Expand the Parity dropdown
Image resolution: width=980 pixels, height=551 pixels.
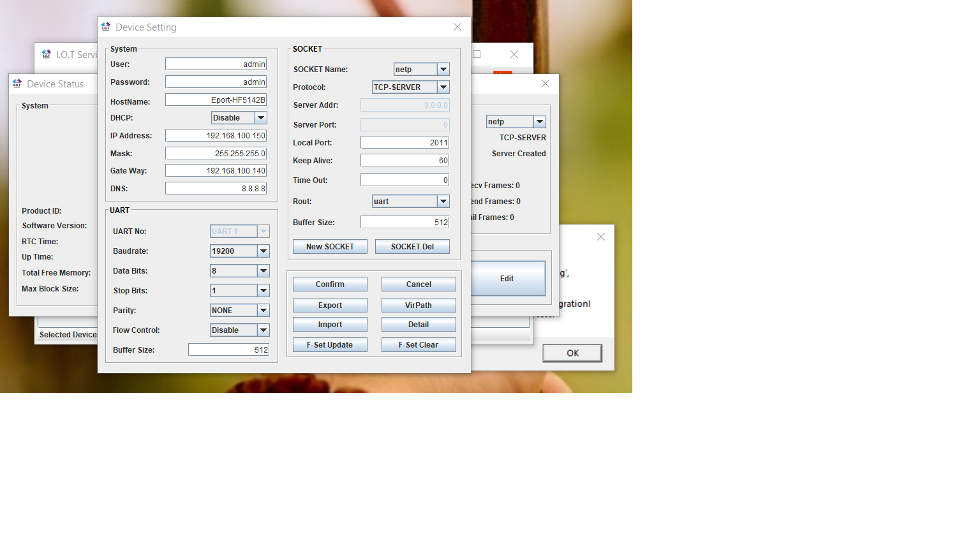pos(263,311)
